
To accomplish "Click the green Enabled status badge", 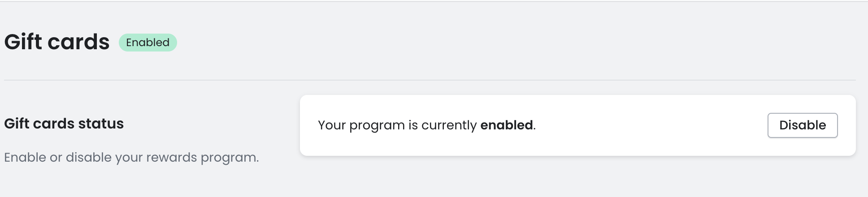I will (148, 43).
